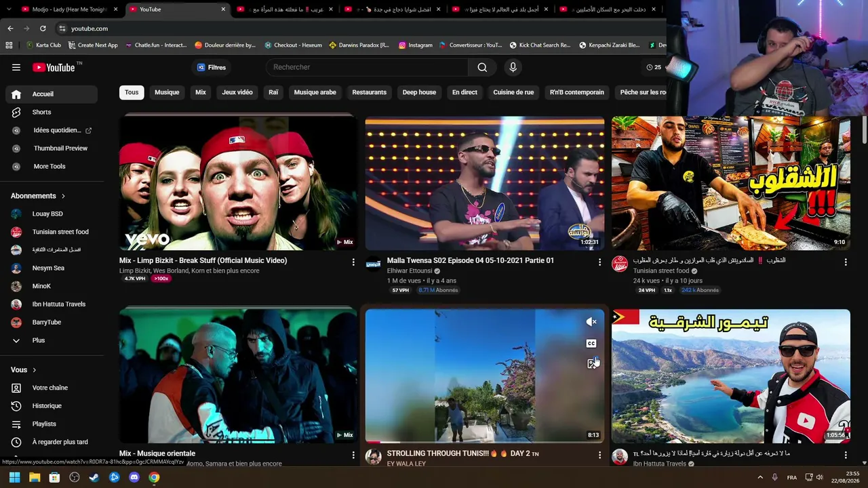Reload the youtube.com page

(x=43, y=28)
